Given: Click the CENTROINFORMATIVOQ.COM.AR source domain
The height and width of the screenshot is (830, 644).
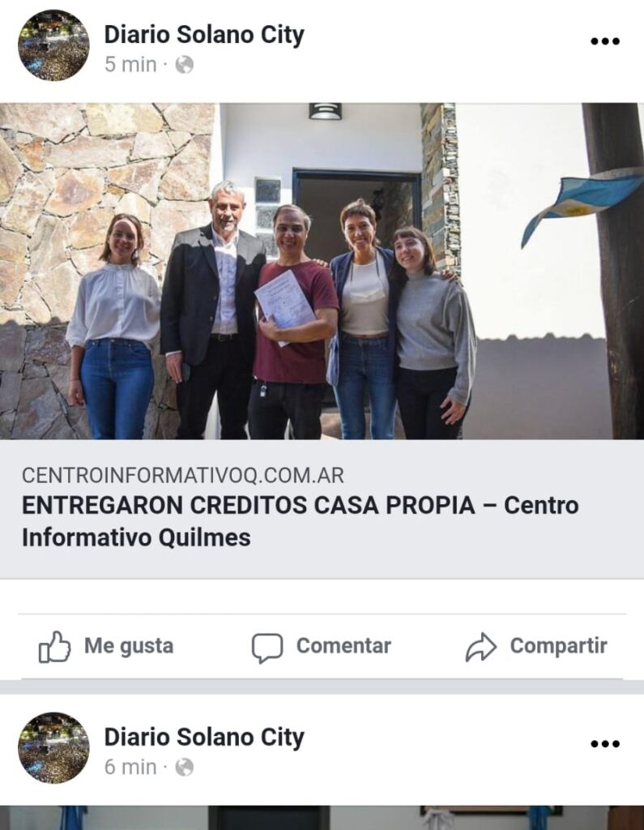Looking at the screenshot, I should (x=182, y=475).
